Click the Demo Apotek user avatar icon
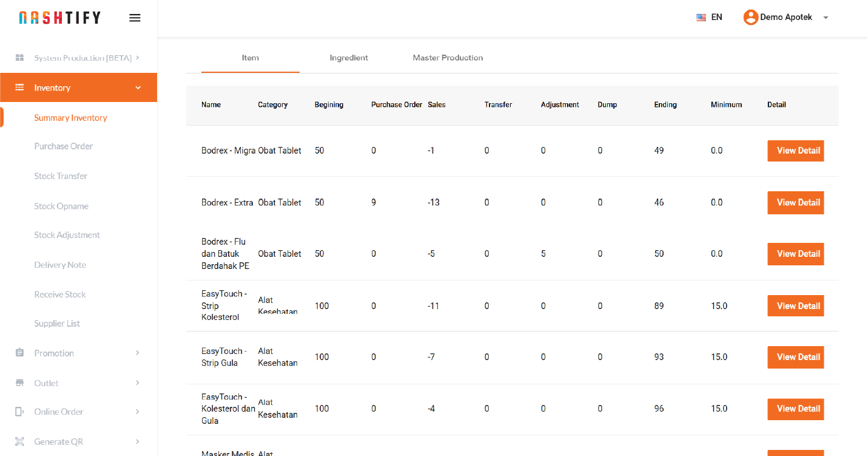This screenshot has height=456, width=868. 750,17
